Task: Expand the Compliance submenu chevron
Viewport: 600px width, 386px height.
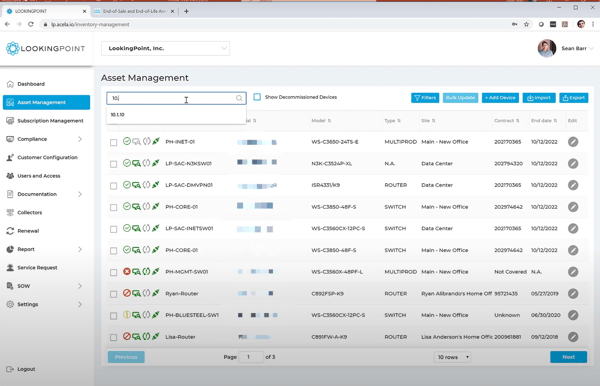Action: 80,139
